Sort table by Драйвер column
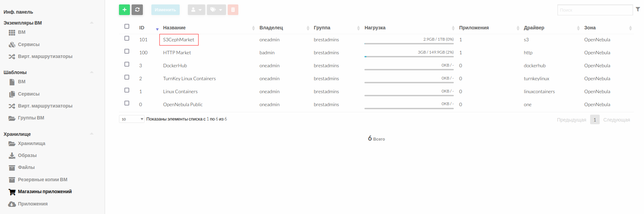The image size is (644, 214). (534, 28)
